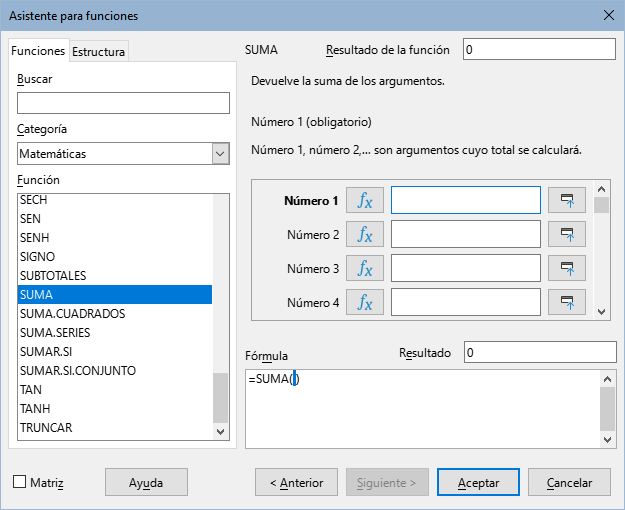Screen dimensions: 625x510
Task: Select the Funciones tab
Action: pyautogui.click(x=38, y=51)
